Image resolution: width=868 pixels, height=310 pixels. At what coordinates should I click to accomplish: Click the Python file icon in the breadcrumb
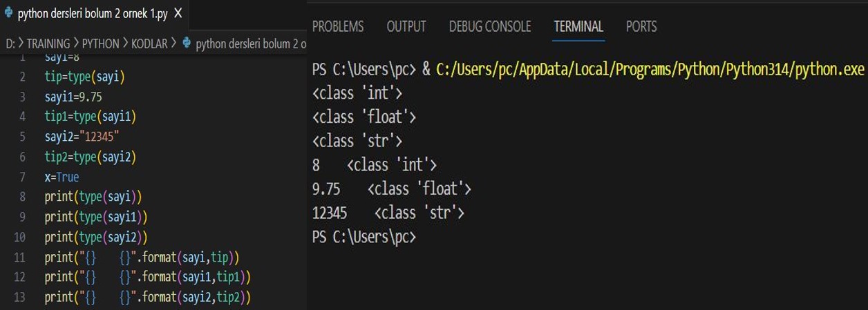click(187, 43)
